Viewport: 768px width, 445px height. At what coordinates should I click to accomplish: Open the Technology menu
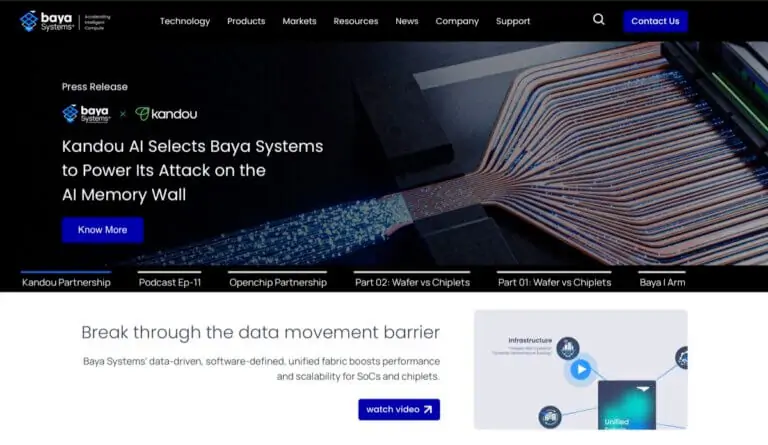point(185,21)
